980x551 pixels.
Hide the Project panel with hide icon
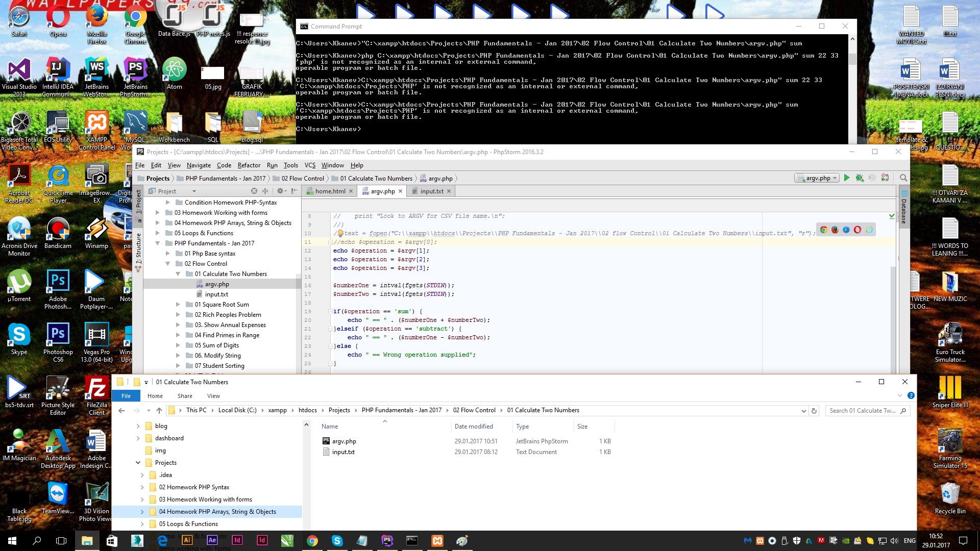click(294, 191)
